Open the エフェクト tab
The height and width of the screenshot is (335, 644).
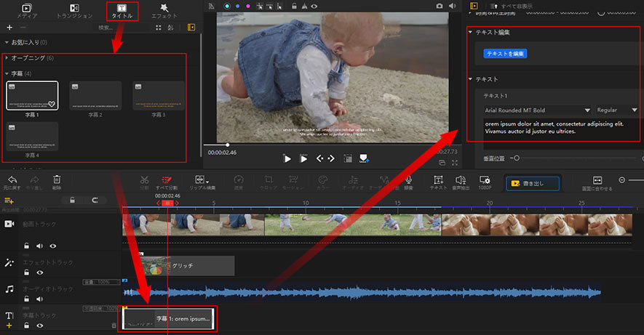point(164,12)
